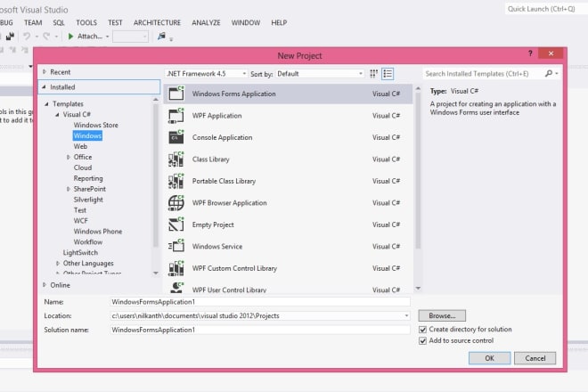Expand the Office tree node arrow
This screenshot has width=588, height=392.
69,157
